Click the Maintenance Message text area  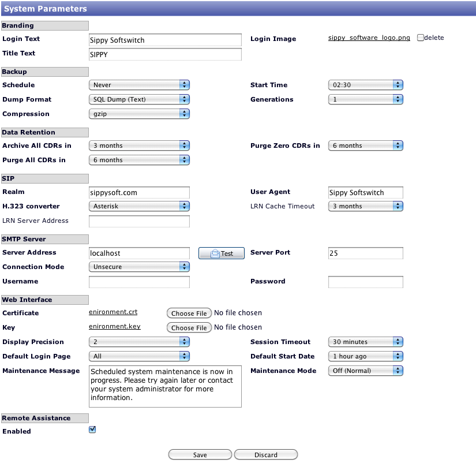[x=165, y=386]
